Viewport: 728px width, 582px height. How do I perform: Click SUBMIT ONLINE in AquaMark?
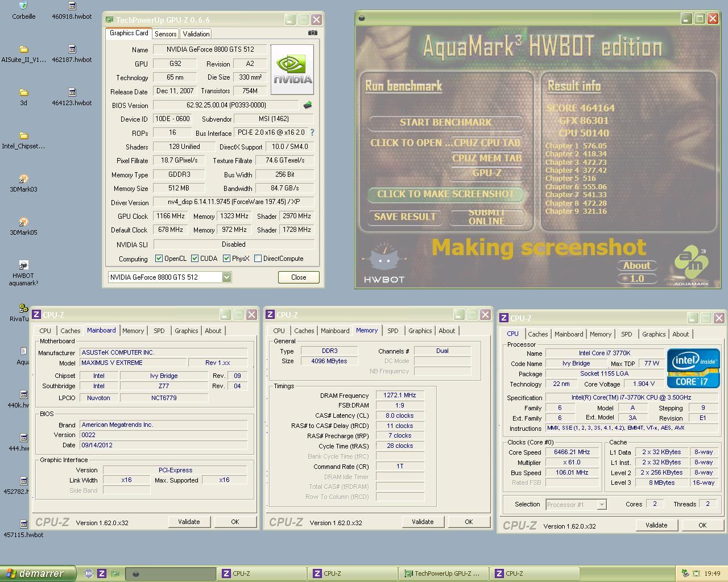tap(486, 217)
